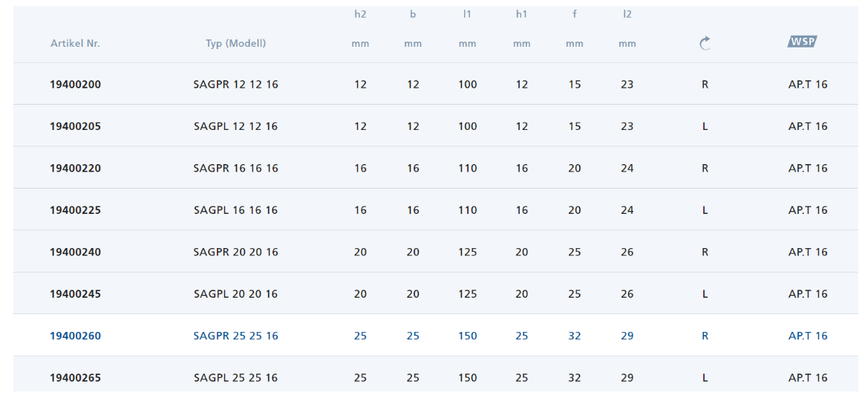Click the l2 column header

627,15
